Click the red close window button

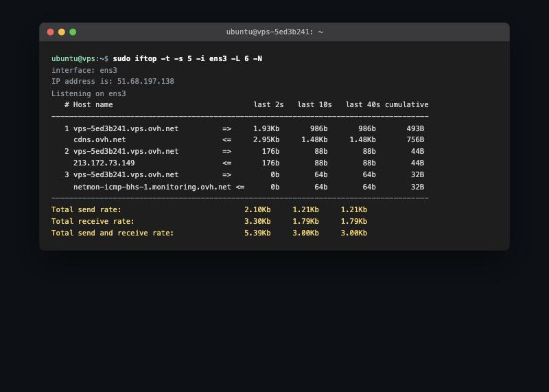[50, 32]
